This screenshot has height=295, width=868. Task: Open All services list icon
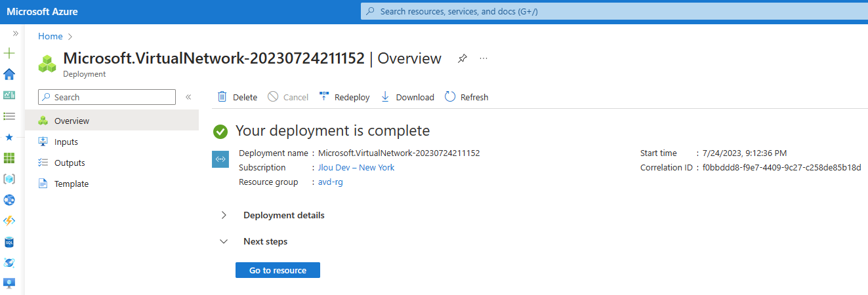(9, 116)
